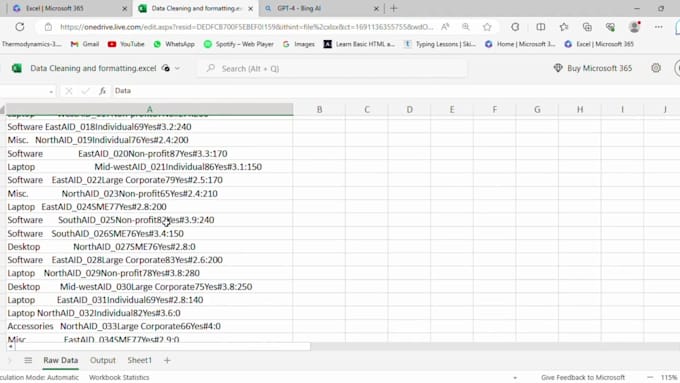Select cell with Mid-westAID_021Individual86

point(150,167)
